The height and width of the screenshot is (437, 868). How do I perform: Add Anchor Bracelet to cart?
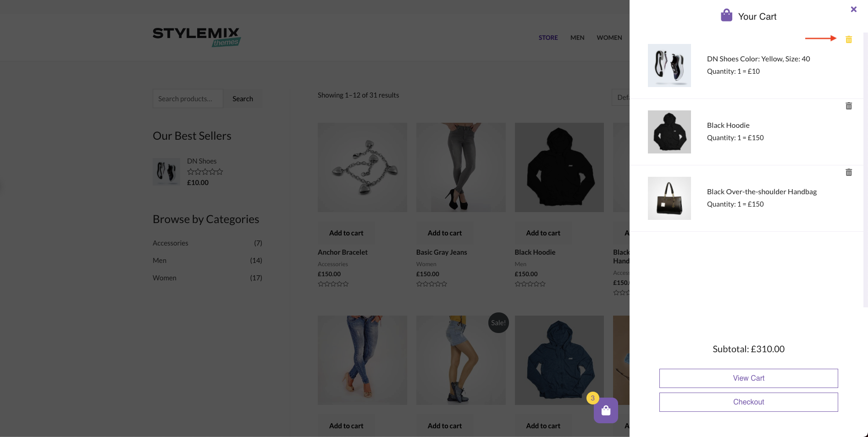(346, 233)
